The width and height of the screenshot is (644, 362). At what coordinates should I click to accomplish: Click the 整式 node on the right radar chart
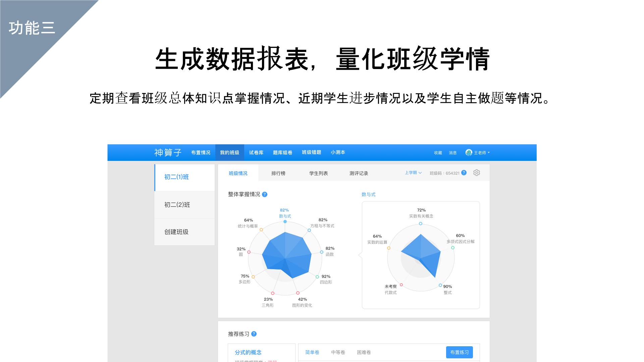[x=440, y=285]
